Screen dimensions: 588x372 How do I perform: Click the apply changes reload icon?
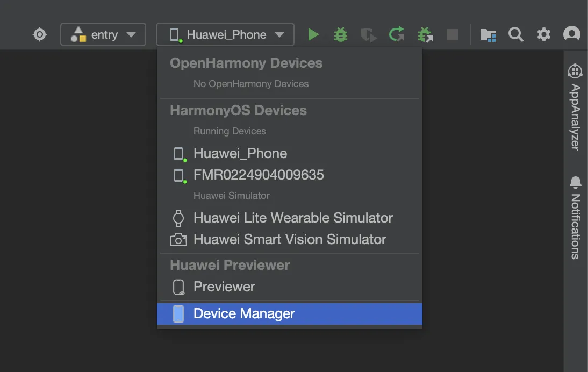click(397, 35)
